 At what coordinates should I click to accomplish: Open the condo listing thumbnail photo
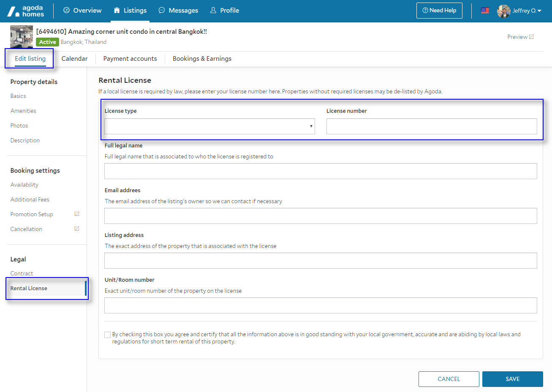(x=22, y=37)
